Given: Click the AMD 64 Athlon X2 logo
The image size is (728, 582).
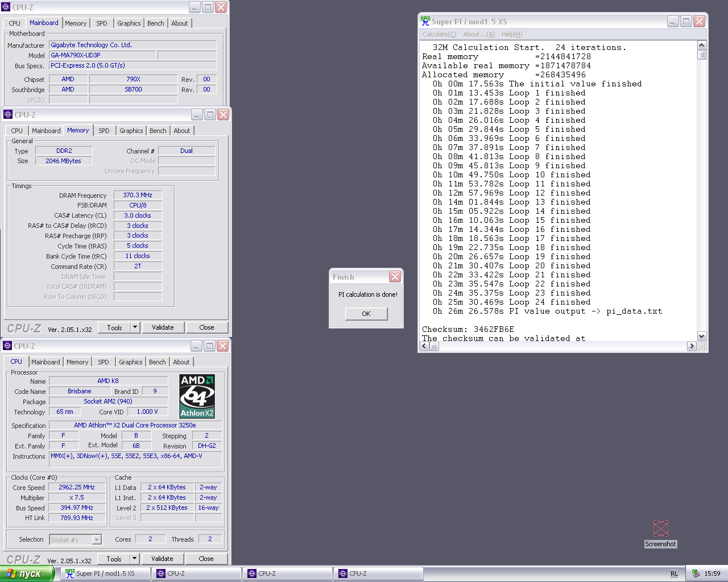Looking at the screenshot, I should [x=197, y=396].
